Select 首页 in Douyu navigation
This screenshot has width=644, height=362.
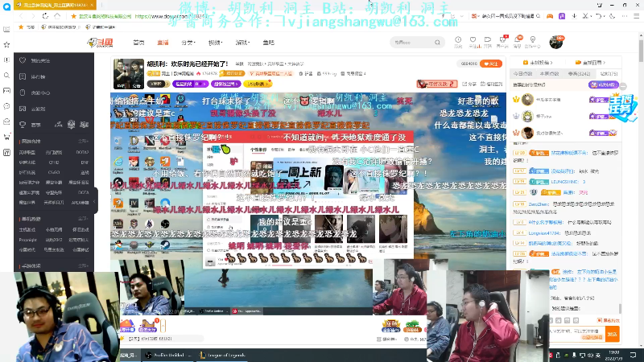138,43
